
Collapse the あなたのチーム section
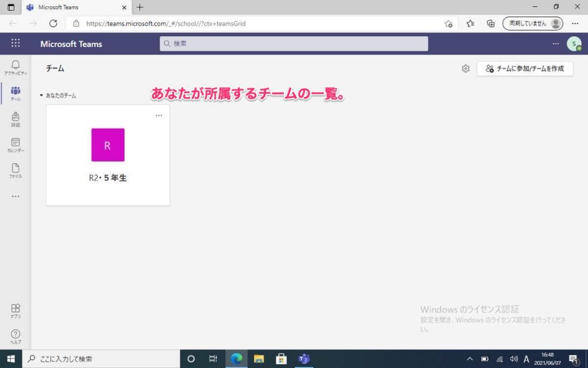(x=41, y=95)
